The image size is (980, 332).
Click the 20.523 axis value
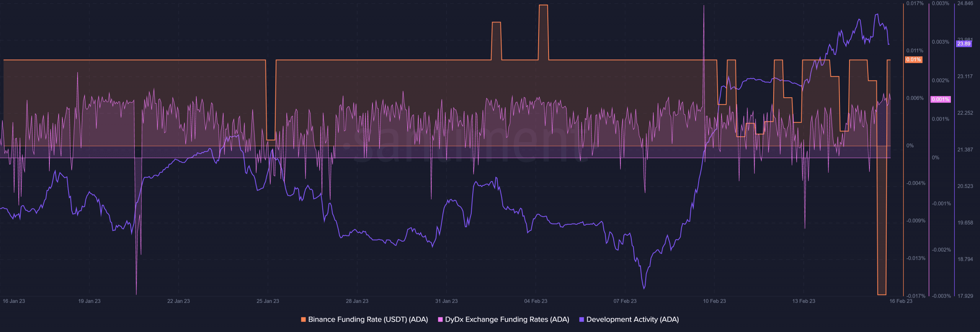(x=965, y=186)
